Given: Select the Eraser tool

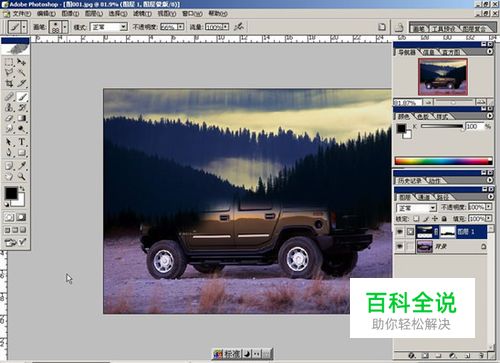Looking at the screenshot, I should (x=9, y=118).
